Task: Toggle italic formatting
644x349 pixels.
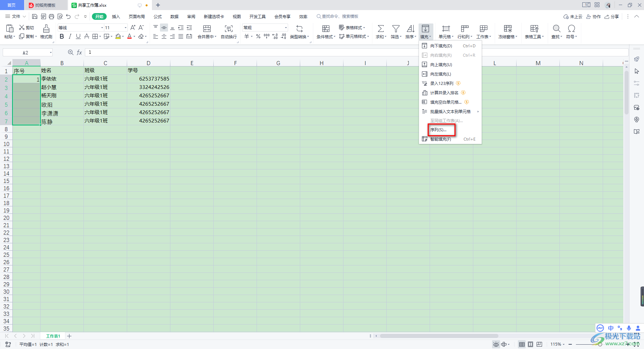Action: point(70,36)
